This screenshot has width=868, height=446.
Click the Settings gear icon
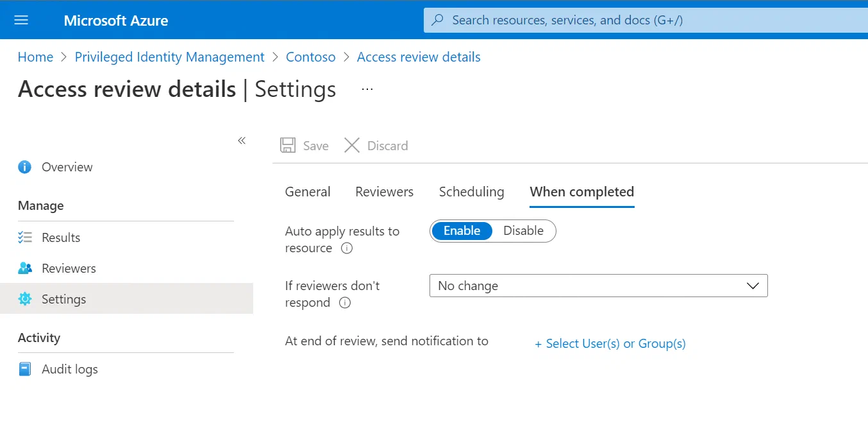click(x=24, y=299)
